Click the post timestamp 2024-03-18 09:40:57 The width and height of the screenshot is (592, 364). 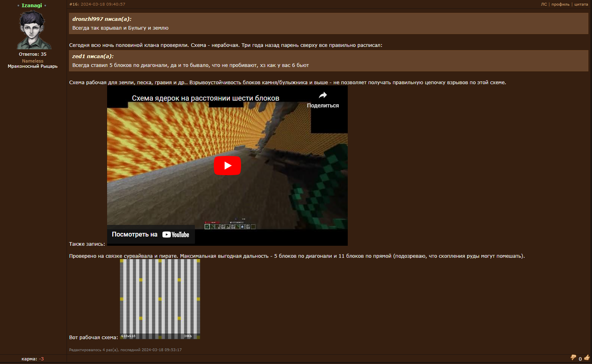(103, 4)
